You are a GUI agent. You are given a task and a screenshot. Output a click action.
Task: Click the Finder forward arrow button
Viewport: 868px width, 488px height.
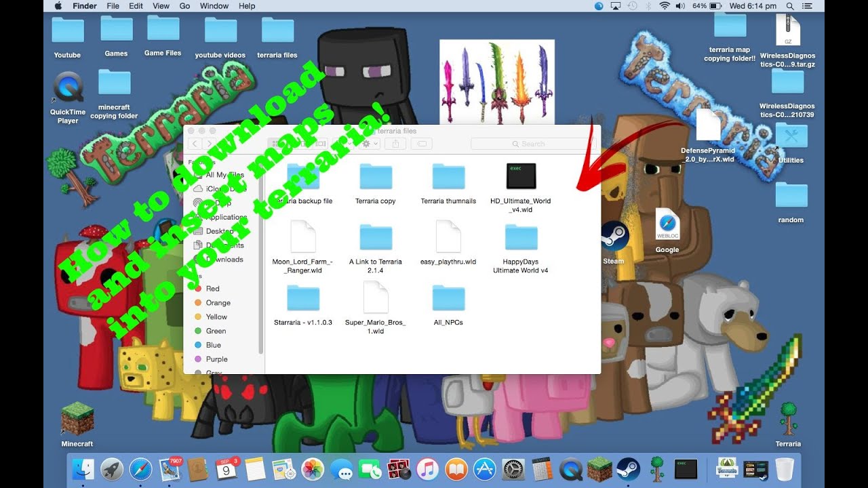[210, 144]
